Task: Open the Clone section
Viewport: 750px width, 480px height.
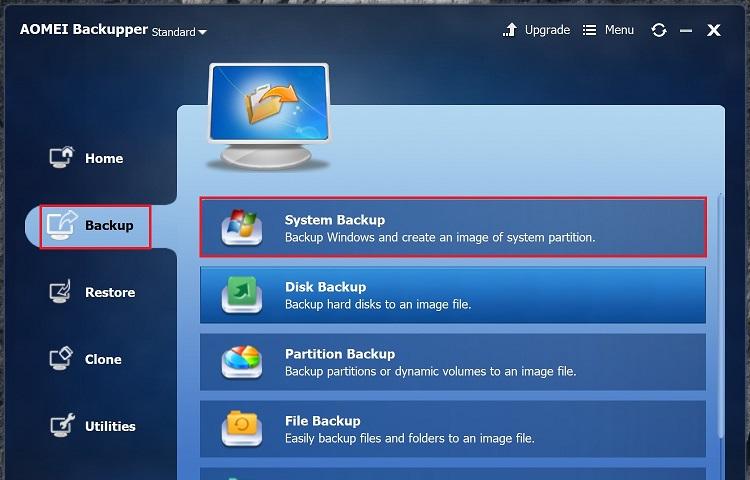Action: click(x=86, y=359)
